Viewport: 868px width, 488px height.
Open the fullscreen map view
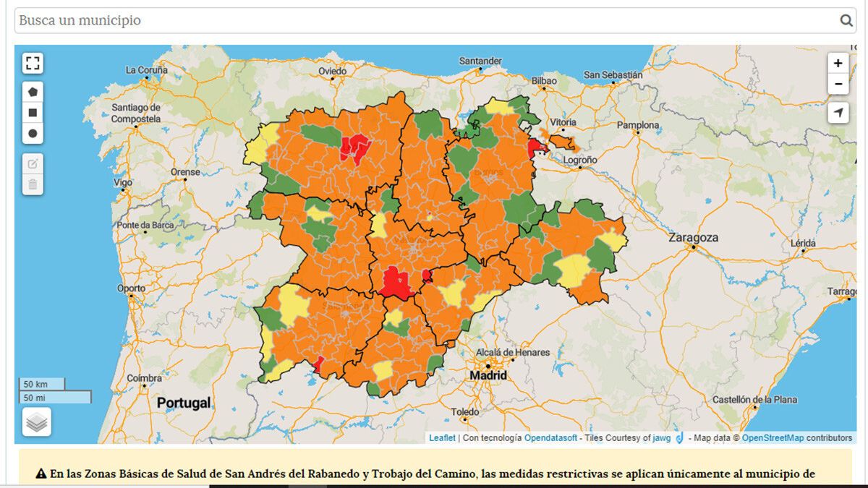33,64
